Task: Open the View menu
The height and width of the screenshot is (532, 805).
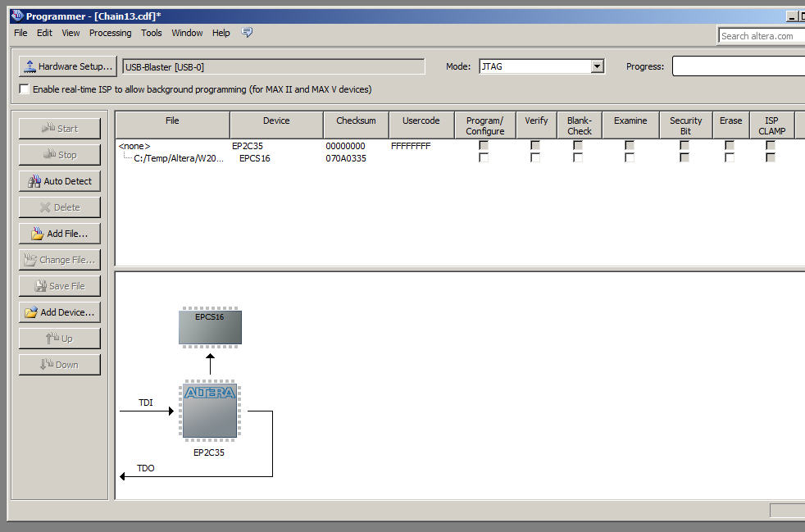Action: coord(70,33)
